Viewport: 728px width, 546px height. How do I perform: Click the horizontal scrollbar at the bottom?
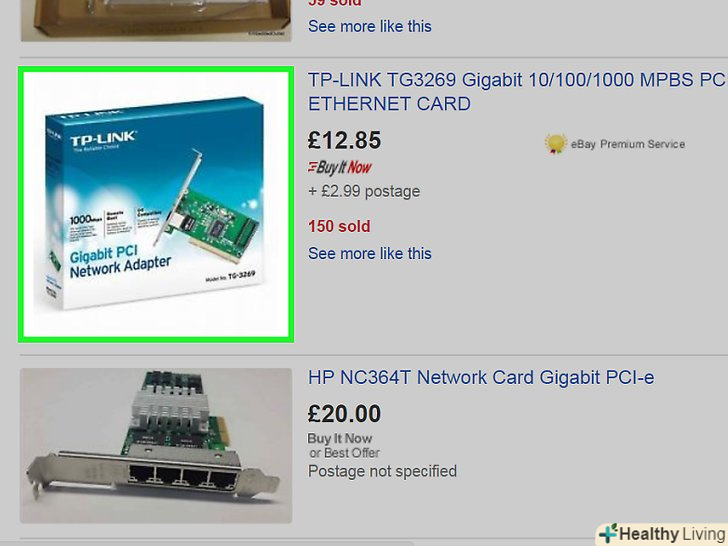207,543
